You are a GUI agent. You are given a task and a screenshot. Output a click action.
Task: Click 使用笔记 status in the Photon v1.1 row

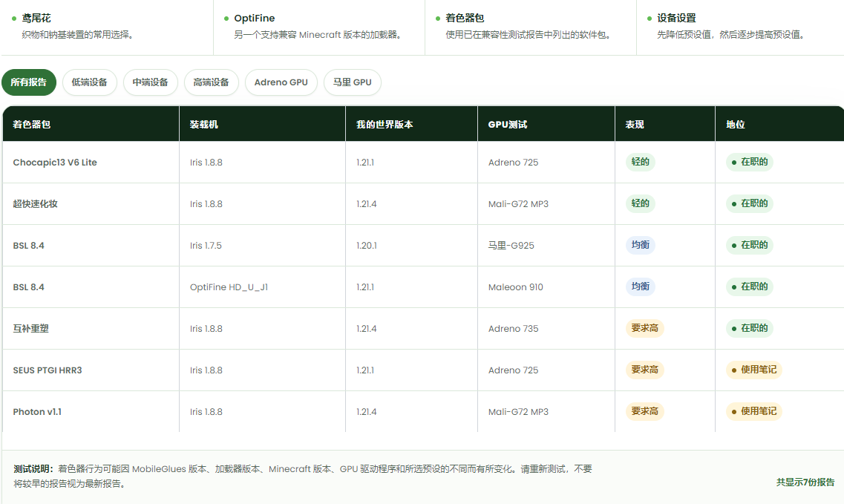pos(753,411)
